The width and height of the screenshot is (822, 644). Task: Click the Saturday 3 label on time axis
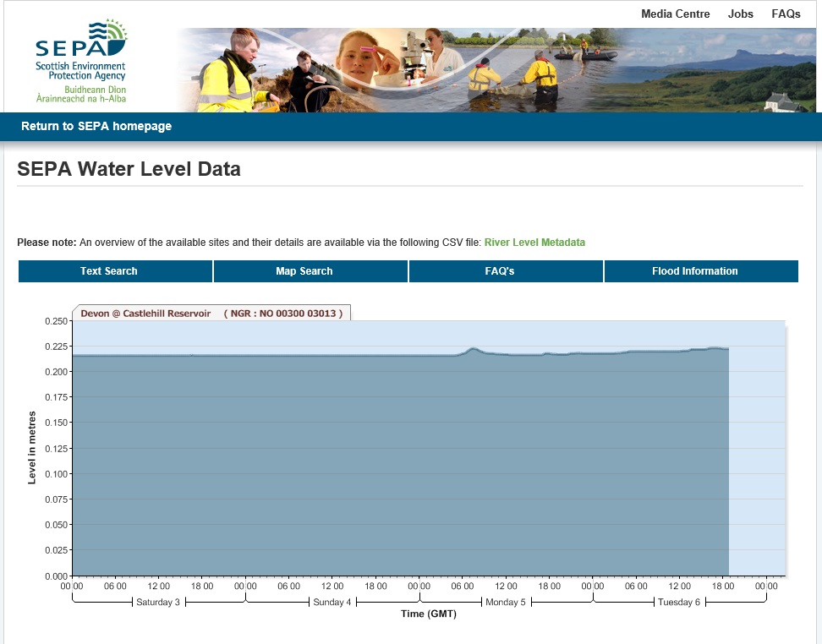click(158, 603)
